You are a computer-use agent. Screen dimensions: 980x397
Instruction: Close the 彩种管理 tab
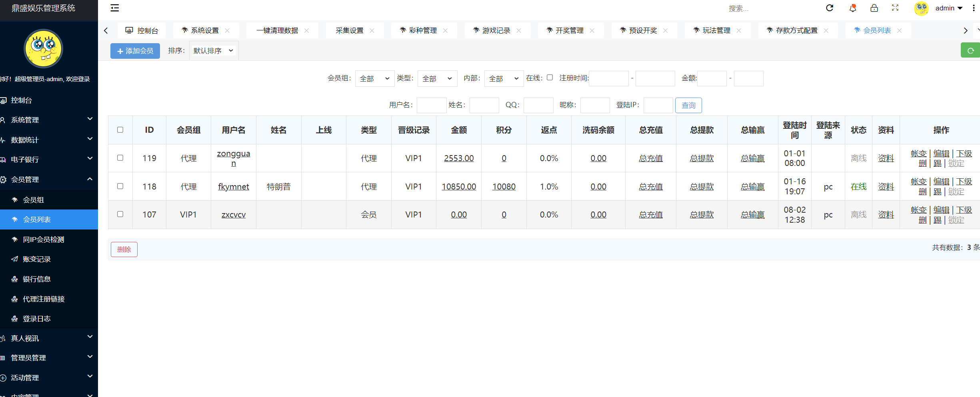[445, 30]
